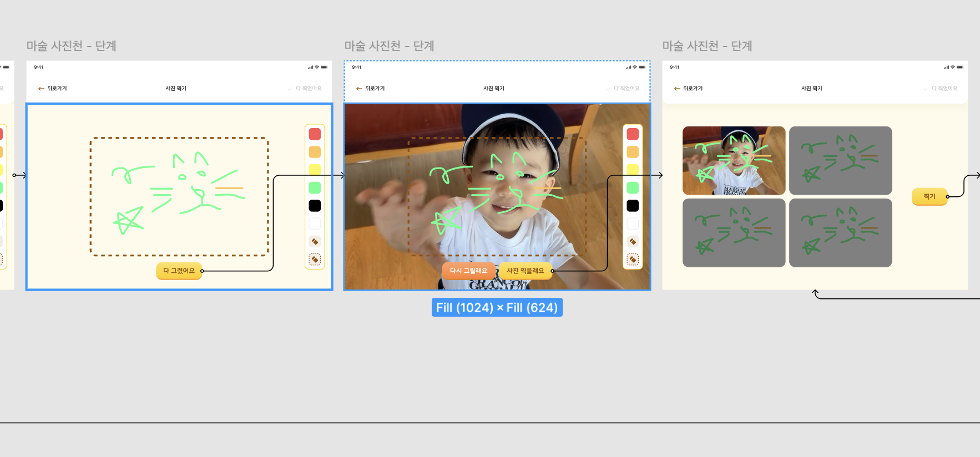Image resolution: width=980 pixels, height=457 pixels.
Task: Click the eraser icon in the camera photo frame
Action: click(x=633, y=241)
